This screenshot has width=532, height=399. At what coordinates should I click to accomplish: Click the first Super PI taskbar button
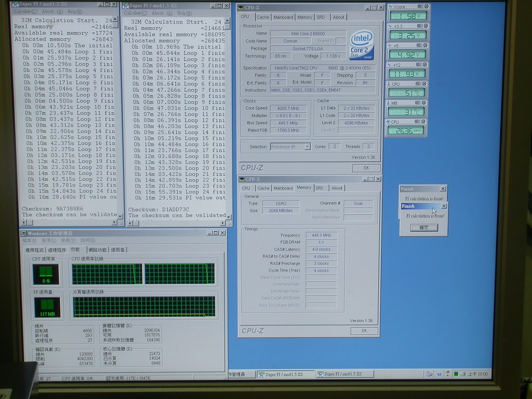285,374
